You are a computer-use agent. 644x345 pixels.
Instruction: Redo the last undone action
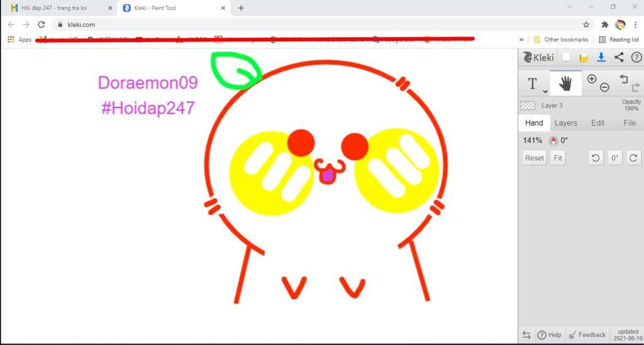(636, 87)
